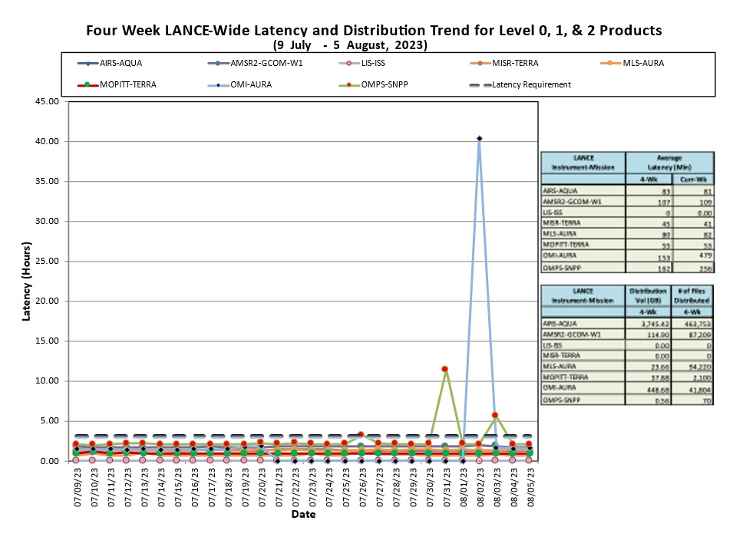Click the 'Distribution Vol (GB)' table header

(x=648, y=295)
